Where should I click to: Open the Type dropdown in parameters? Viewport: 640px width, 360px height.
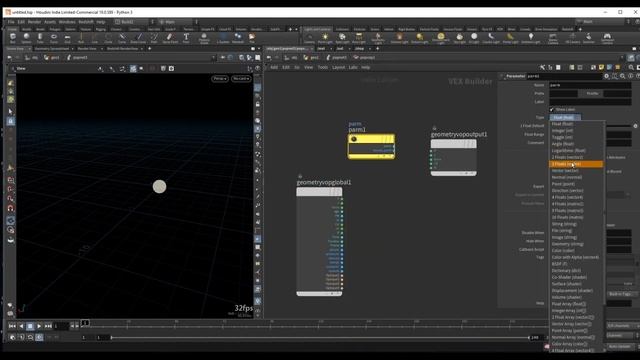tap(565, 118)
